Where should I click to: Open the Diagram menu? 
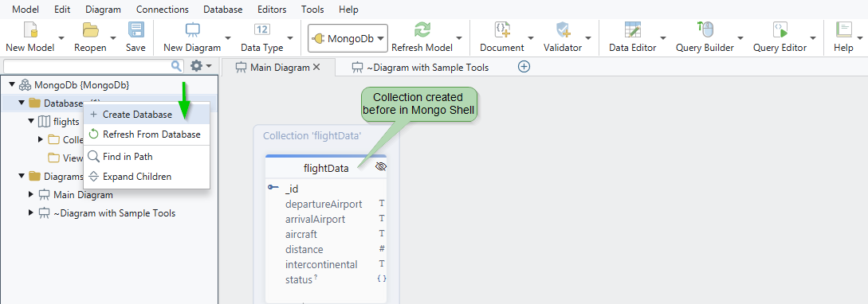(x=103, y=10)
